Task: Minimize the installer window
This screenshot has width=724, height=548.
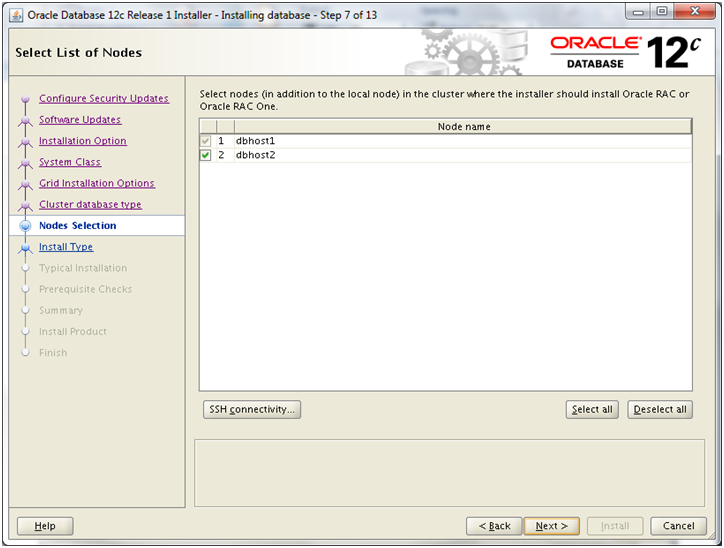Action: 638,12
